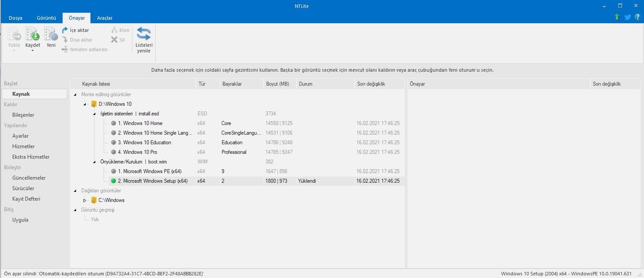Click the 3734 size value of install.esd

271,114
